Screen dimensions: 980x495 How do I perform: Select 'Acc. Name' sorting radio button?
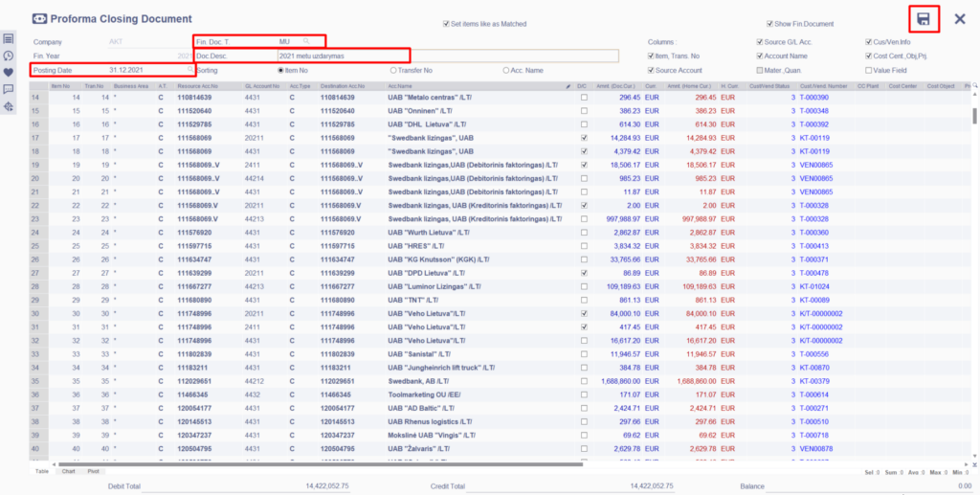[x=506, y=70]
